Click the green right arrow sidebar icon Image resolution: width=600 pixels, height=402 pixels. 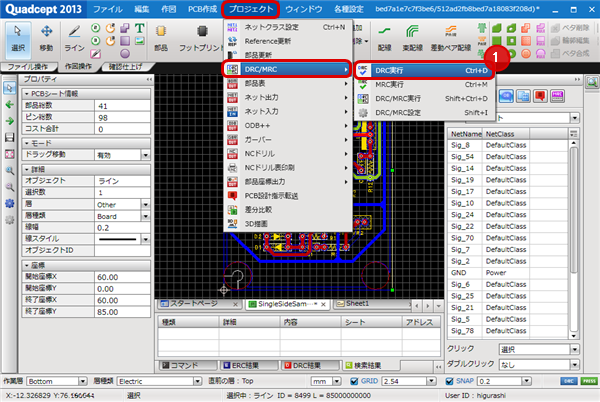coord(10,121)
